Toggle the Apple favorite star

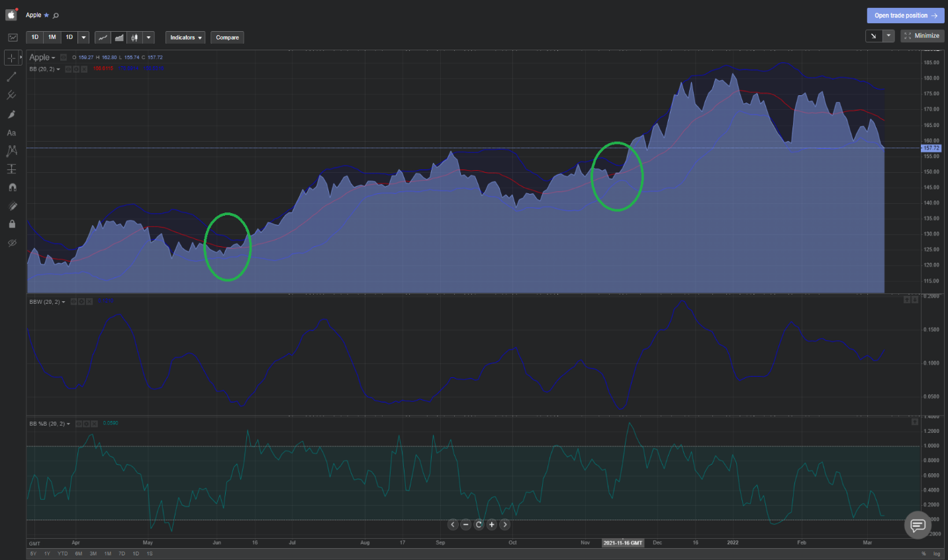click(x=46, y=15)
